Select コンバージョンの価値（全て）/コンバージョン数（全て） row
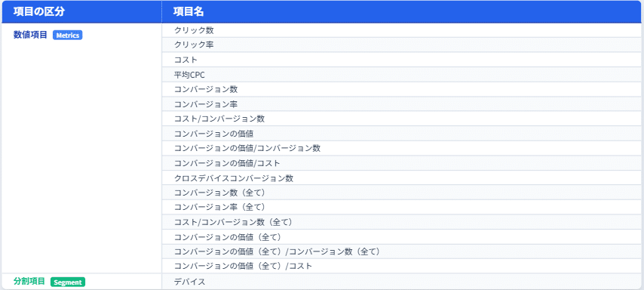 [x=401, y=251]
